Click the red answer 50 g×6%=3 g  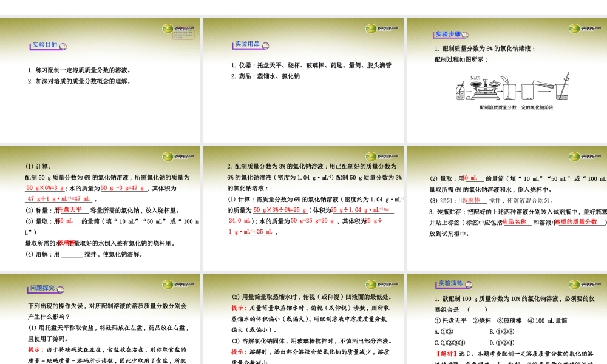pos(45,188)
